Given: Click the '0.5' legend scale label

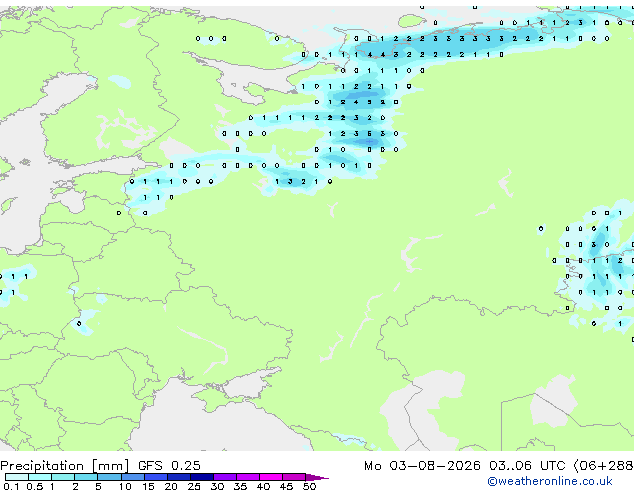Looking at the screenshot, I should [x=34, y=486].
